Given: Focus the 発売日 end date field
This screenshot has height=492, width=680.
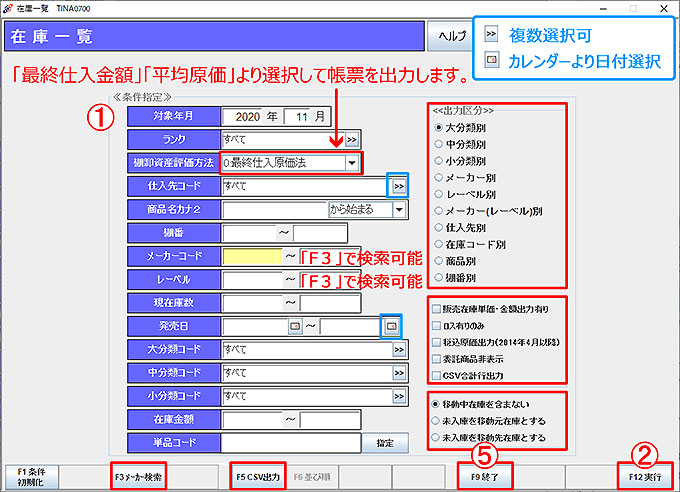Looking at the screenshot, I should tap(352, 326).
